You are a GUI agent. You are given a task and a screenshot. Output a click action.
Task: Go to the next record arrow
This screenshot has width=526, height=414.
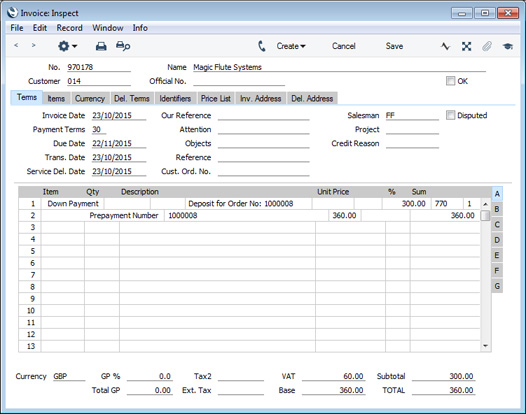[x=33, y=45]
